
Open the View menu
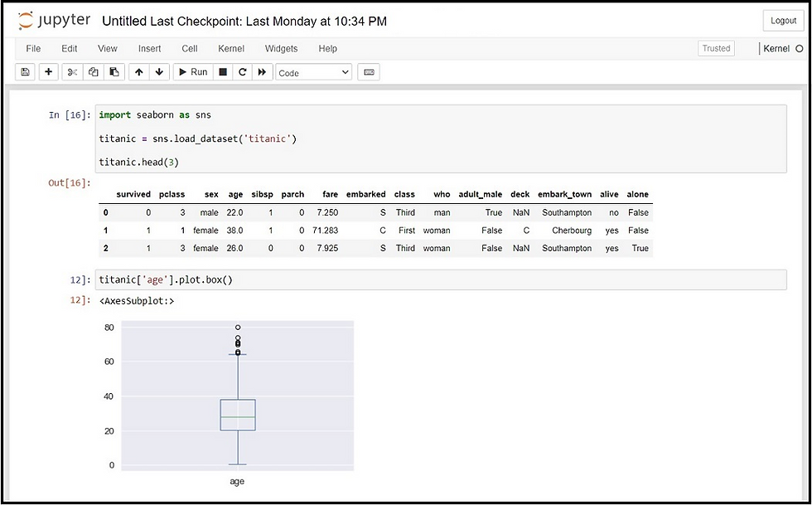(x=107, y=48)
